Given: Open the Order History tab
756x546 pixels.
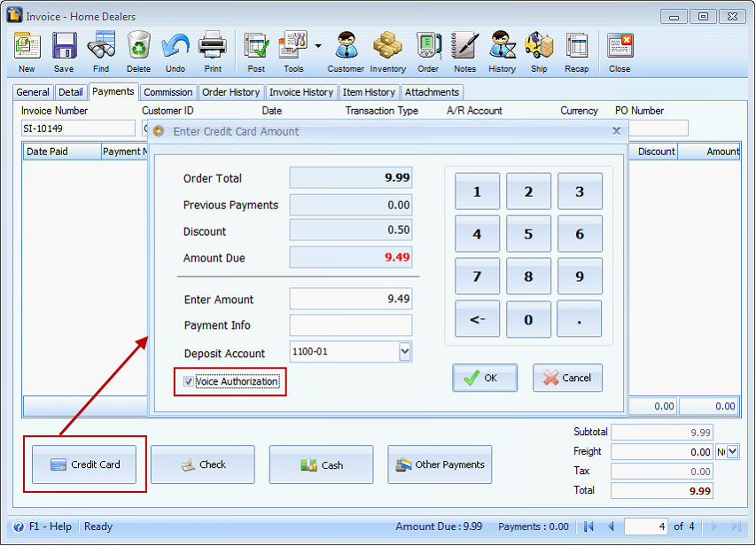Looking at the screenshot, I should tap(231, 92).
